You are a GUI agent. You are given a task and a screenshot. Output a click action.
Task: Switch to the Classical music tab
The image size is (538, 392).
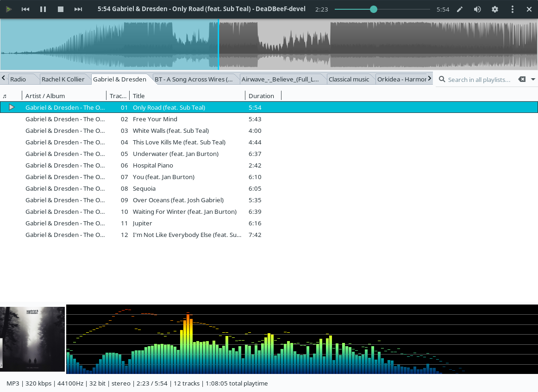(349, 79)
